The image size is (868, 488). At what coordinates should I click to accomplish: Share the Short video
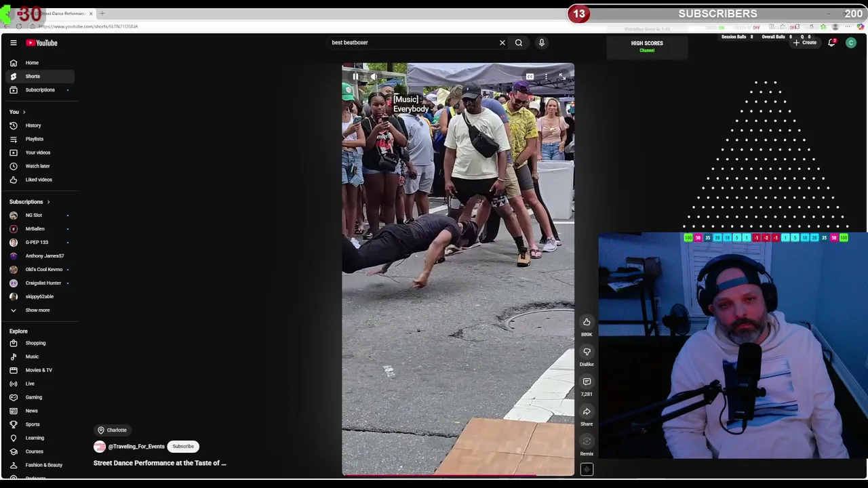[x=587, y=411]
